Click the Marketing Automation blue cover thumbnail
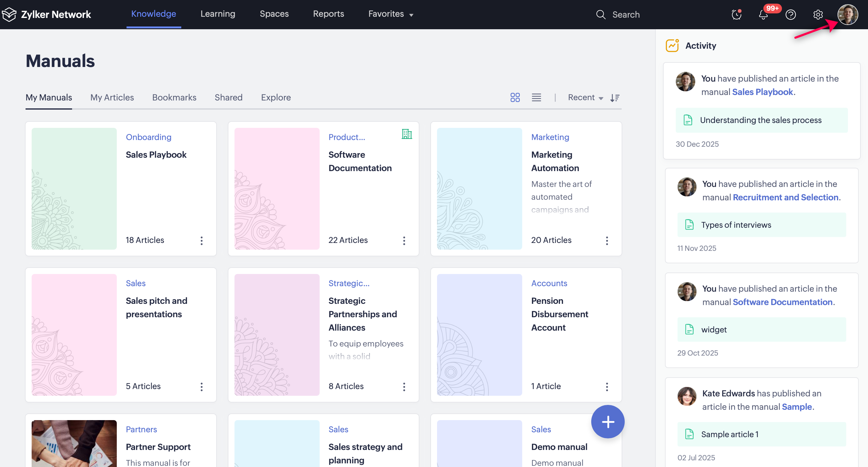This screenshot has height=467, width=868. 479,188
